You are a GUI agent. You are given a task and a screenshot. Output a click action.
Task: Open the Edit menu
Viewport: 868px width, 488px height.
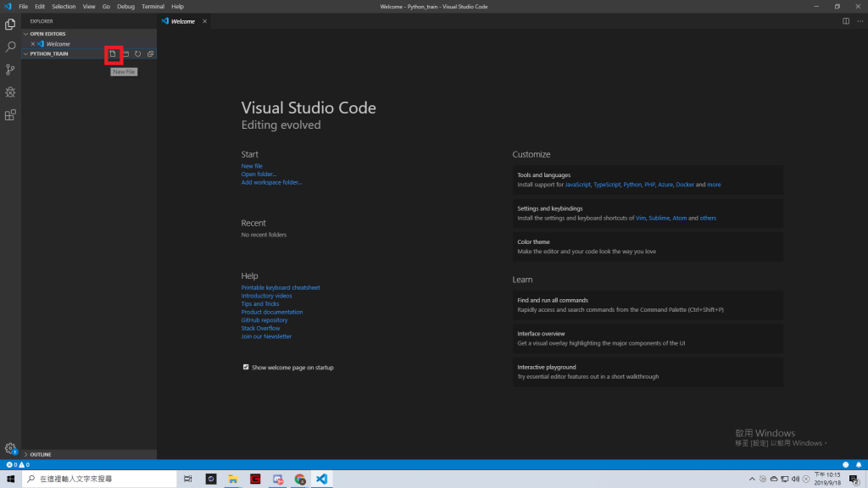click(40, 7)
